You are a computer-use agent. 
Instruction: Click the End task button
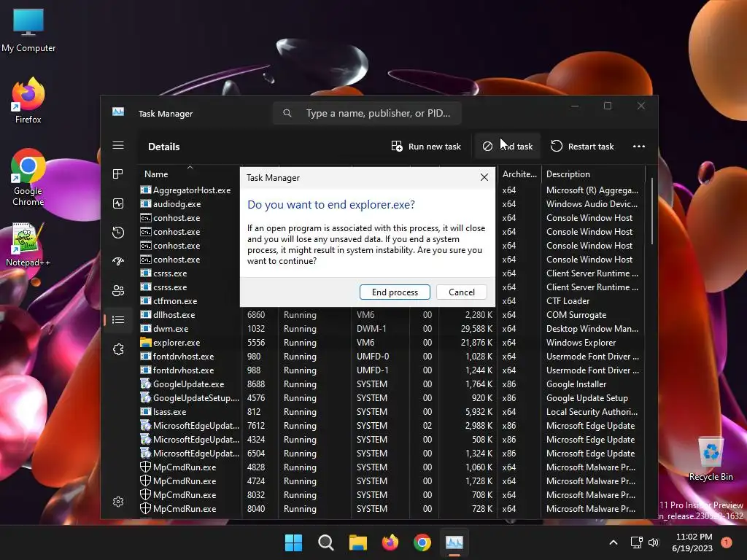(508, 146)
